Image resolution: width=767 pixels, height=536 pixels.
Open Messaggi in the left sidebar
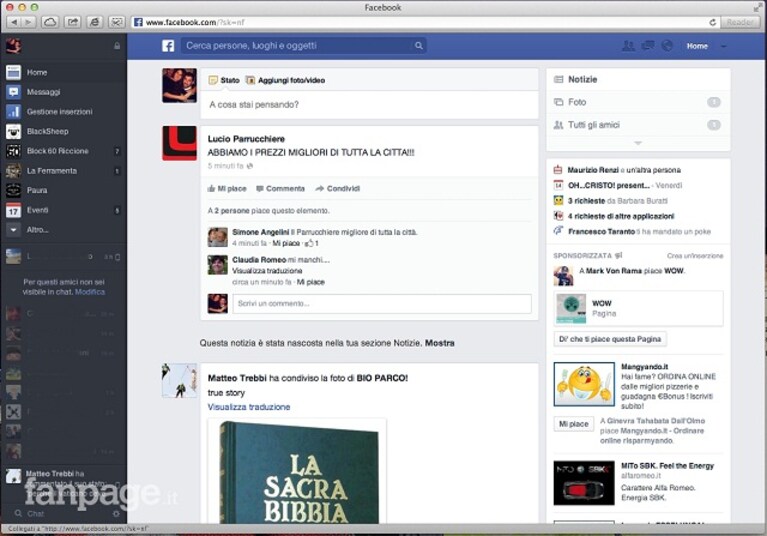(64, 92)
